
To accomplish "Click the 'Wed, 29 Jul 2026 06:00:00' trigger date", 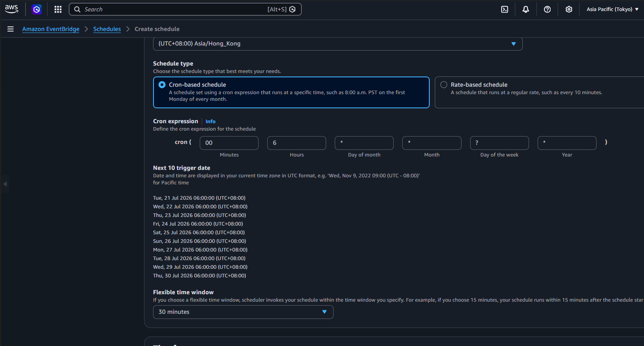I will tap(200, 267).
